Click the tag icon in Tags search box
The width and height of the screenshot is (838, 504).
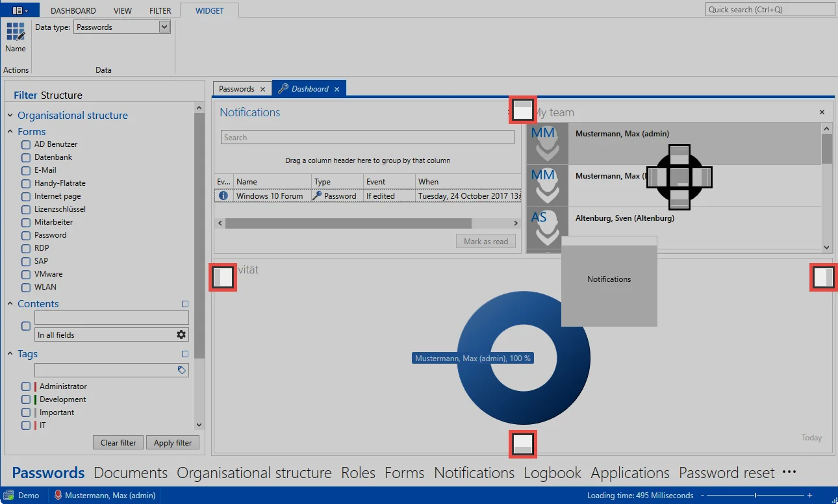coord(182,370)
